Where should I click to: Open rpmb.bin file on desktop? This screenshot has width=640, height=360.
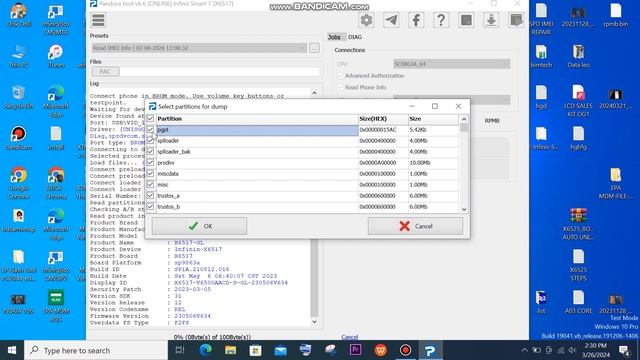click(616, 15)
